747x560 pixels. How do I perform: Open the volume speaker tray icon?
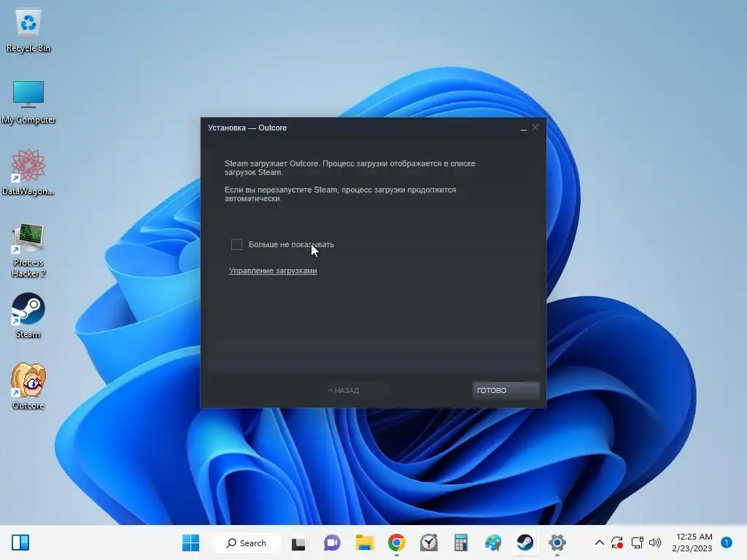(x=656, y=542)
